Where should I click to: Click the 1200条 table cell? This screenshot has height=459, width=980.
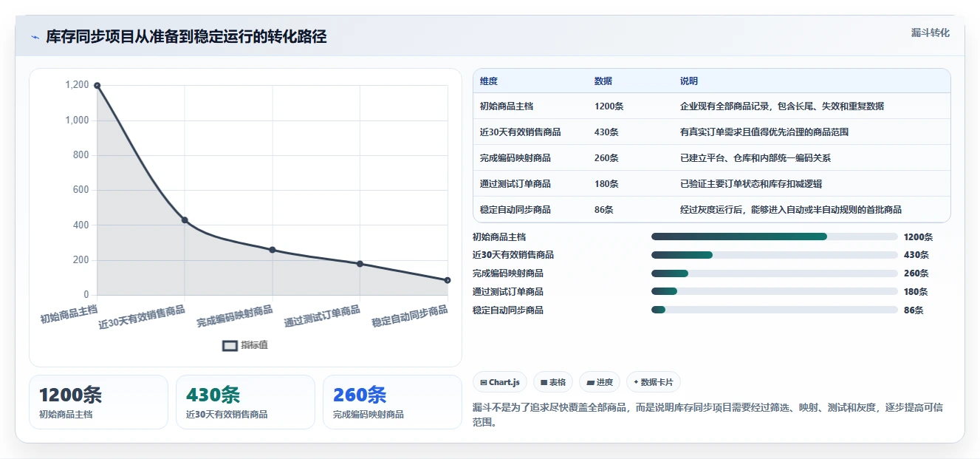pyautogui.click(x=609, y=106)
